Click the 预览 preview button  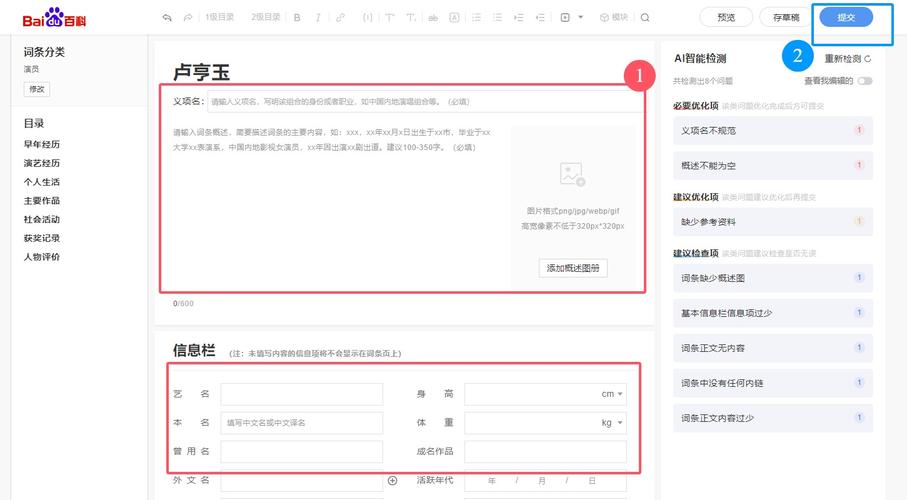click(726, 17)
